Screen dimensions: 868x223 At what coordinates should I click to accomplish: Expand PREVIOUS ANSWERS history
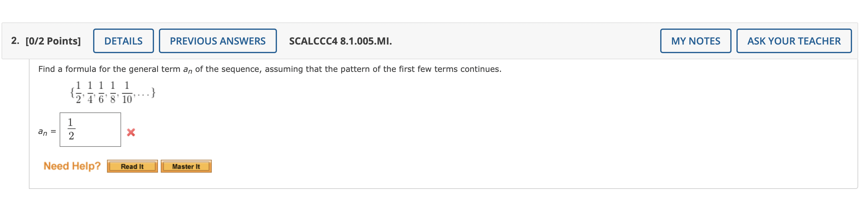click(217, 41)
